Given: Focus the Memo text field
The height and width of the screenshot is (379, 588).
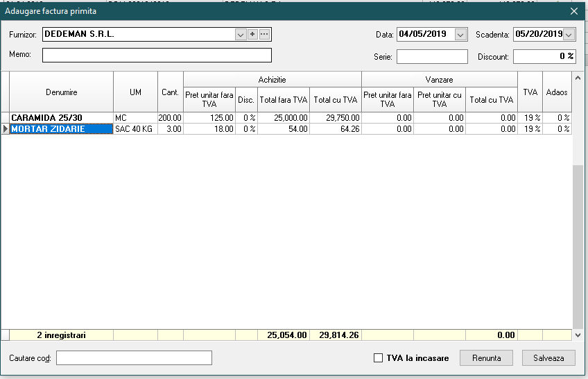Looking at the screenshot, I should coord(157,56).
